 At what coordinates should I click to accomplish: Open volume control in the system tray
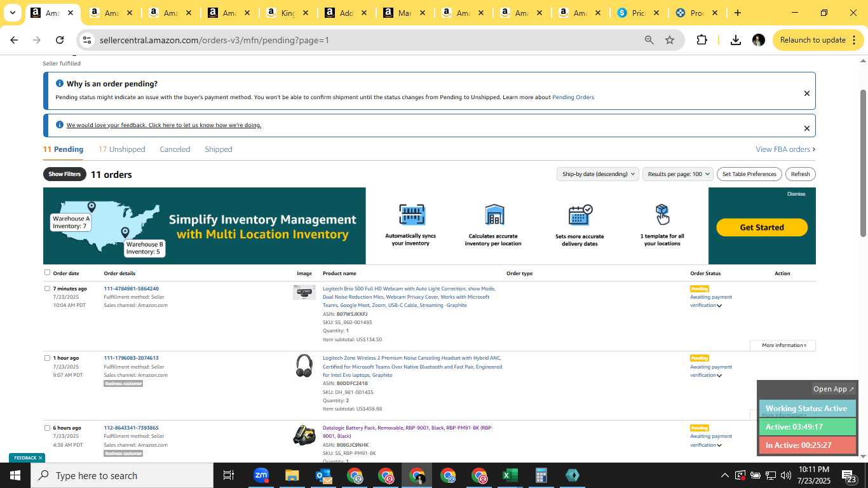coord(787,475)
